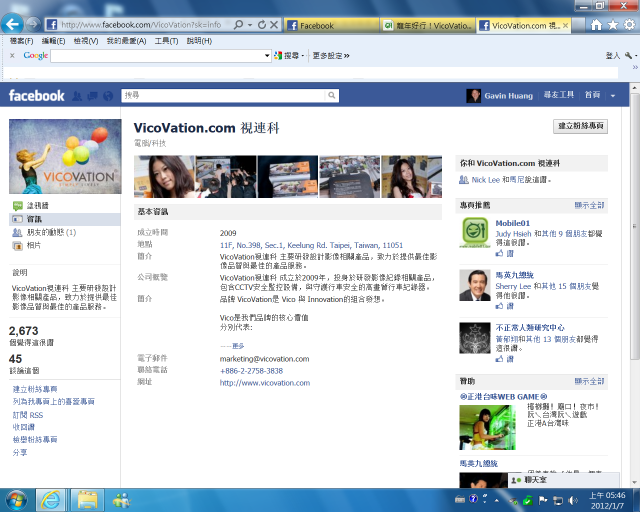Click the stop loading X in the address bar
Image resolution: width=640 pixels, height=512 pixels.
274,25
